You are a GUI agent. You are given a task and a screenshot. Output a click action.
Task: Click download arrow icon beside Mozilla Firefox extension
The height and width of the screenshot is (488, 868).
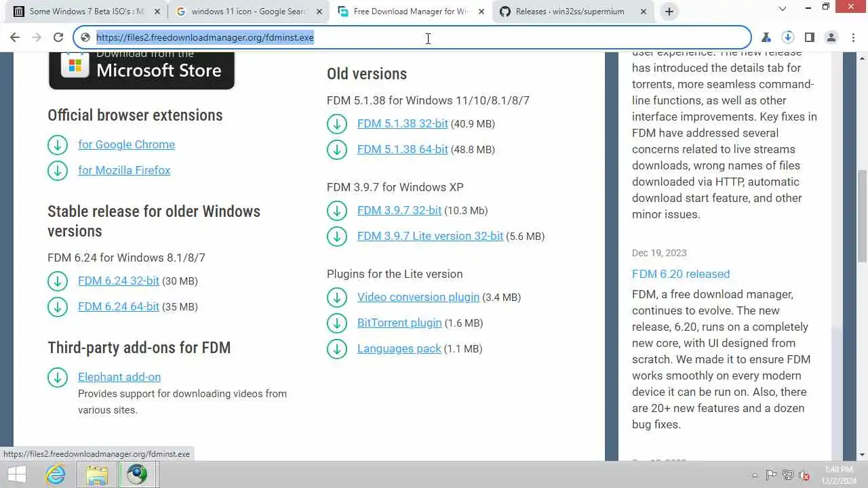[58, 170]
